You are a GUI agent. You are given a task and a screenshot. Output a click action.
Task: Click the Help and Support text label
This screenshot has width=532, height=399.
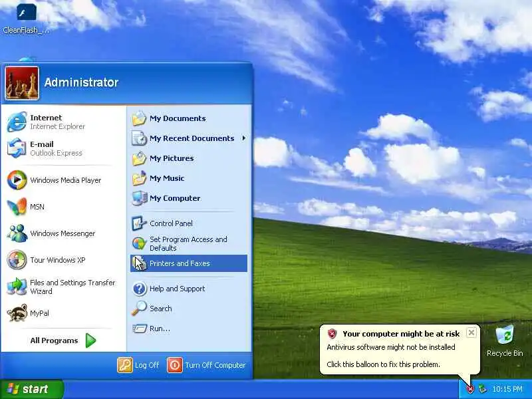(177, 289)
